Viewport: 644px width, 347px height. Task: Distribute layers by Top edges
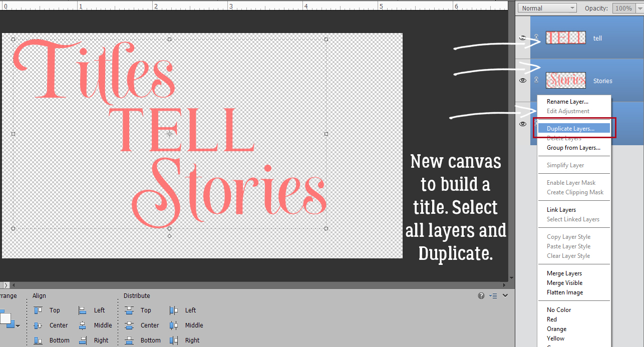(x=138, y=310)
